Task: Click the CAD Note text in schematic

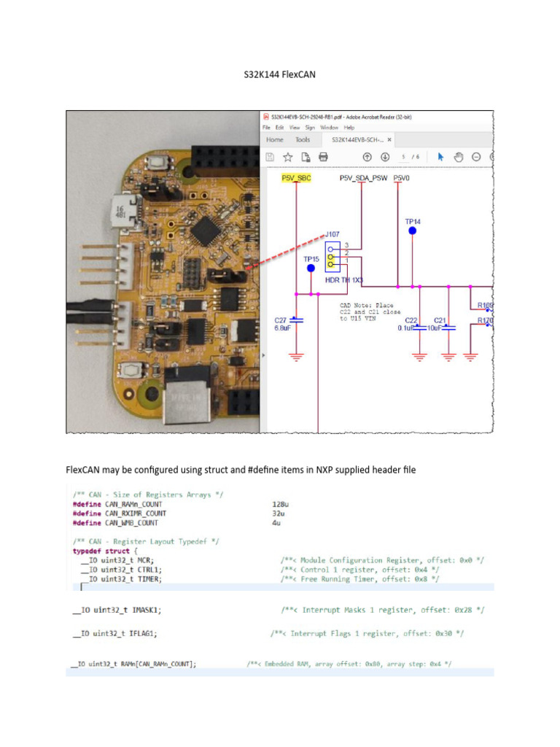Action: pos(370,312)
